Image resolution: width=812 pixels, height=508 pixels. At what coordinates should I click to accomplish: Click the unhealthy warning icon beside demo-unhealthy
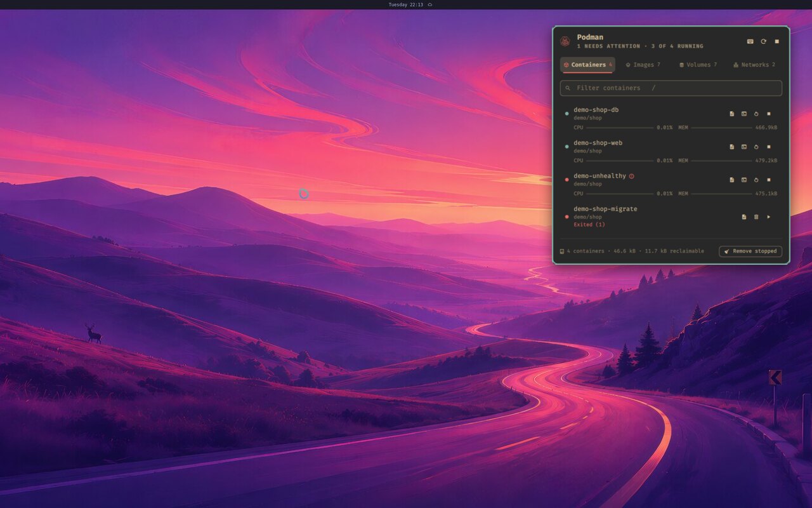pyautogui.click(x=632, y=176)
